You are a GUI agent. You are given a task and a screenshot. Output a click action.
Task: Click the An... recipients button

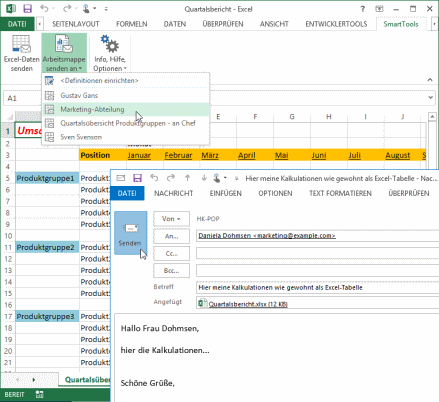(x=171, y=236)
